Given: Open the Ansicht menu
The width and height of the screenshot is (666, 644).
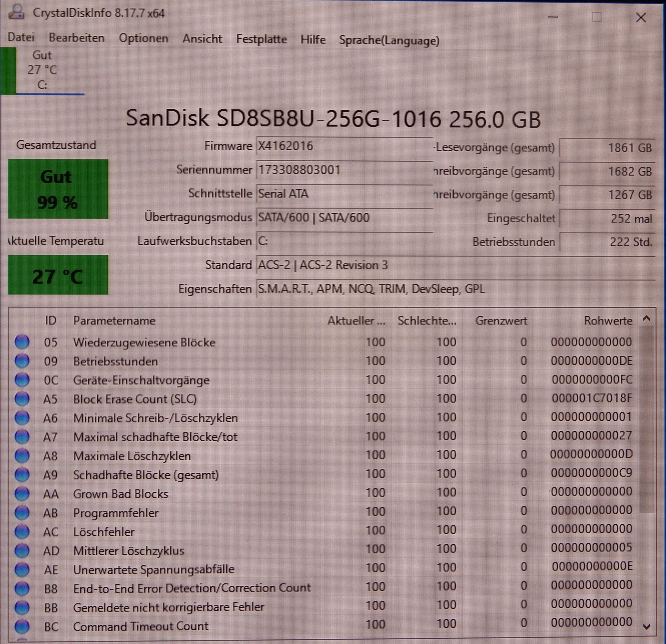Looking at the screenshot, I should click(x=202, y=39).
